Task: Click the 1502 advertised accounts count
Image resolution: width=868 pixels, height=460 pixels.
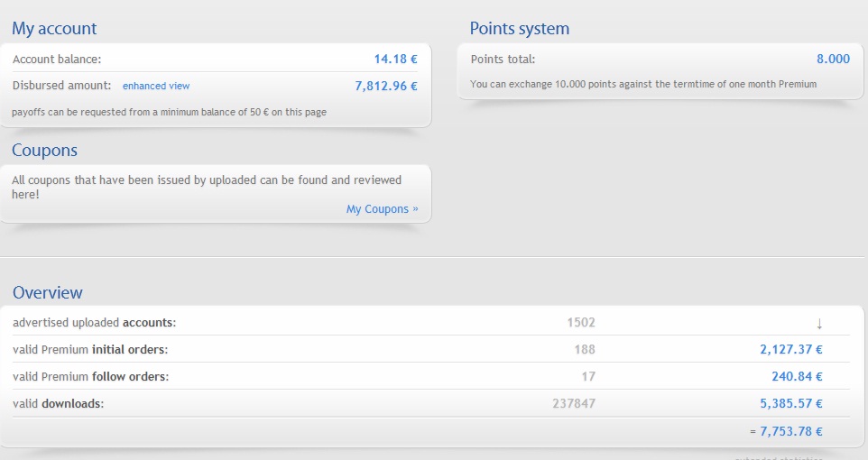Action: [581, 323]
